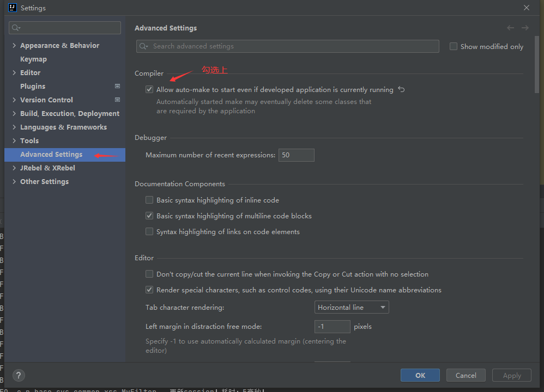Click the magnifier icon in advanced settings search
The width and height of the screenshot is (544, 392).
tap(143, 46)
